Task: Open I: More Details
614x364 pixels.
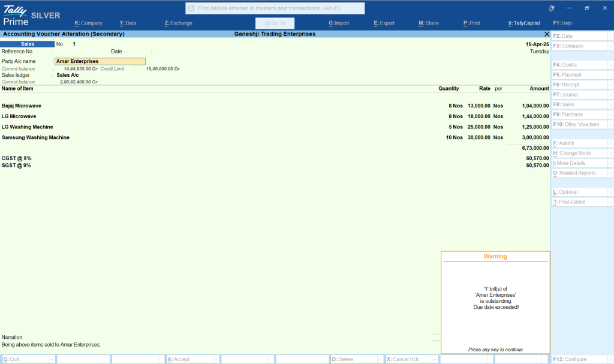Action: tap(580, 163)
